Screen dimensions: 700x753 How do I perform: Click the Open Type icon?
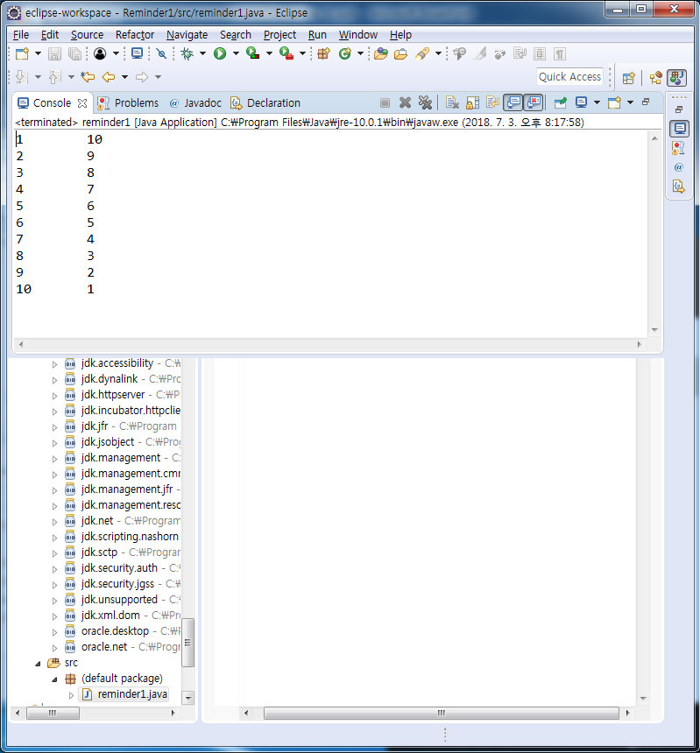[380, 53]
